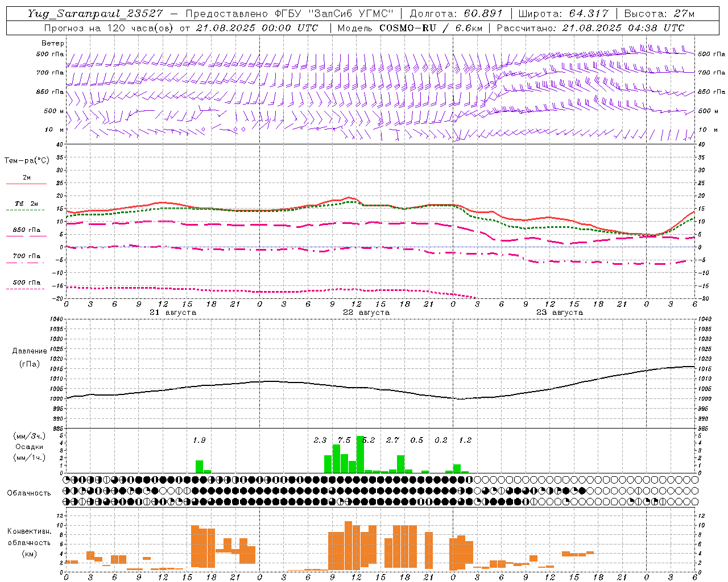Click the 500 м wind level label on the left

(x=54, y=111)
